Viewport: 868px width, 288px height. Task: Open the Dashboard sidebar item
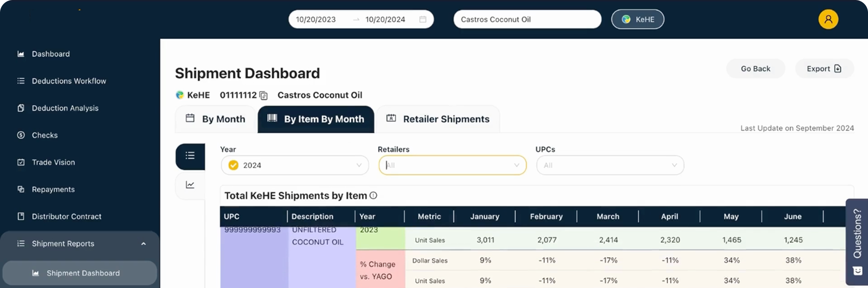[x=50, y=54]
